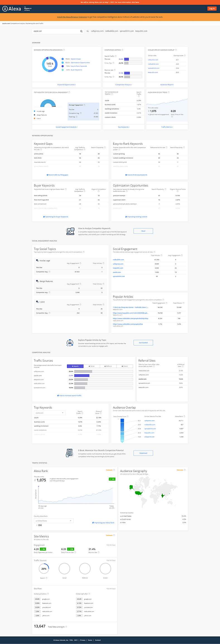Click cafepress.com in the vs. comparison row

(97, 31)
